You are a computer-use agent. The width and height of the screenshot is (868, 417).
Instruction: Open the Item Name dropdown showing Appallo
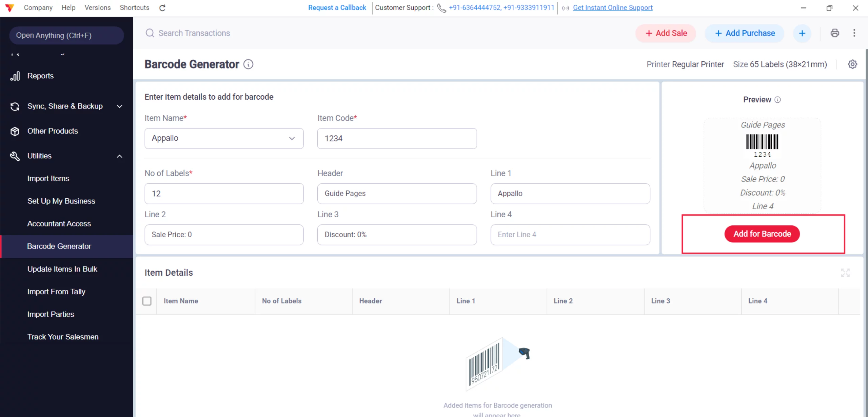tap(224, 138)
